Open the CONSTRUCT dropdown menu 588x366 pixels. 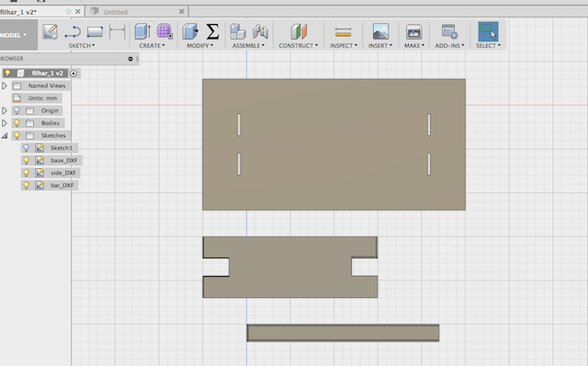tap(298, 45)
